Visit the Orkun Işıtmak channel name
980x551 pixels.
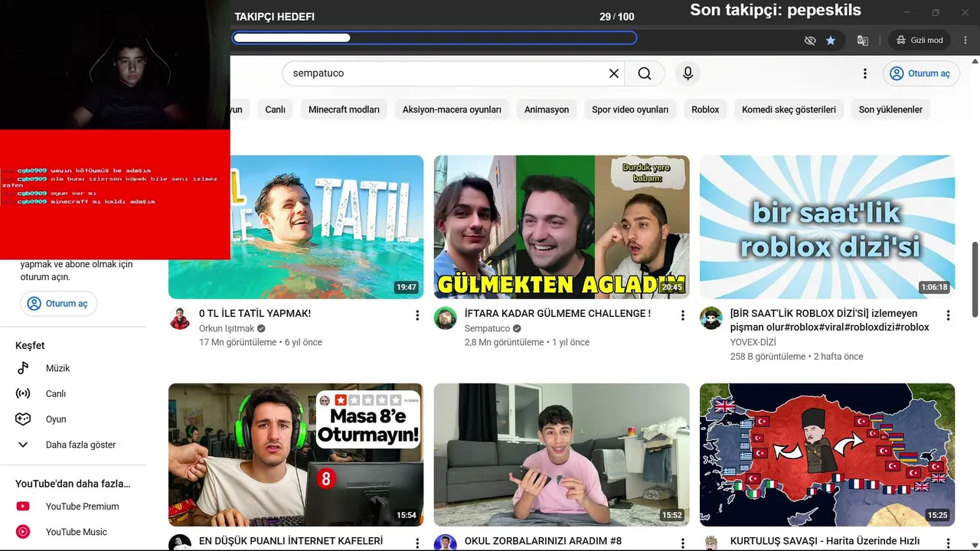pyautogui.click(x=227, y=328)
